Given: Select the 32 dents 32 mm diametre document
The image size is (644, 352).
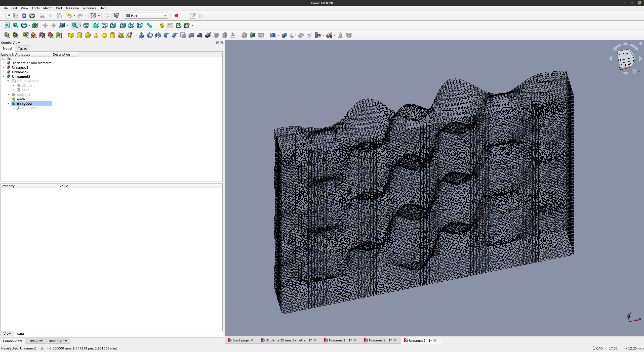Looking at the screenshot, I should point(32,63).
